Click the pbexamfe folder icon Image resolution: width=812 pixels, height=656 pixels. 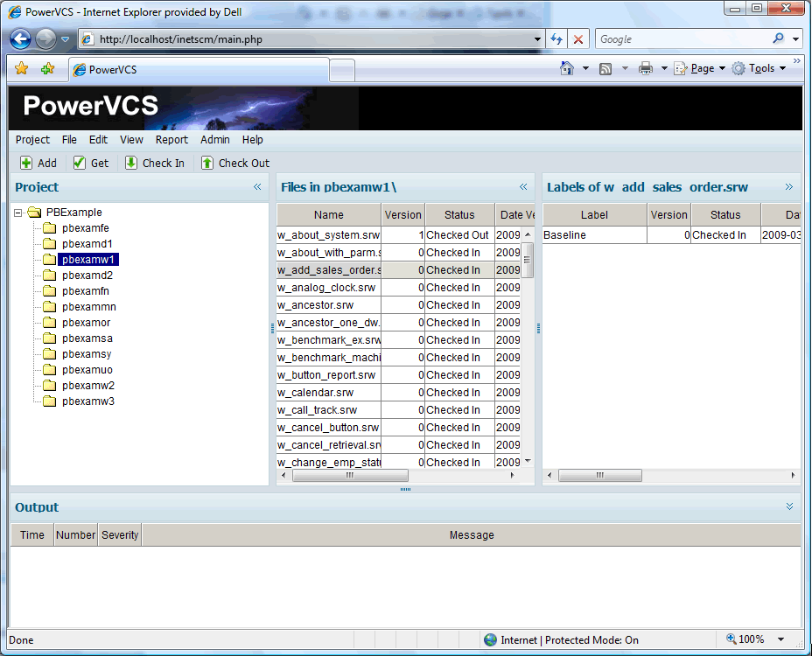tap(49, 227)
